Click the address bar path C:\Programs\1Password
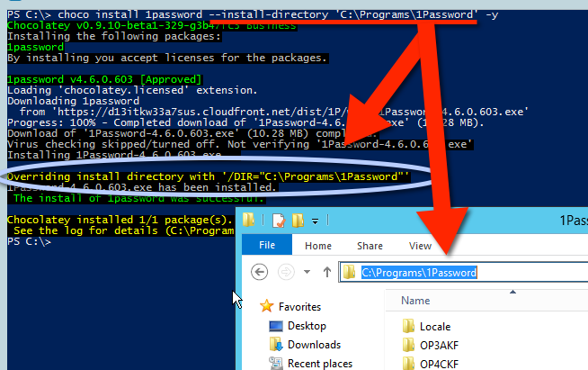588x370 pixels. pyautogui.click(x=418, y=272)
